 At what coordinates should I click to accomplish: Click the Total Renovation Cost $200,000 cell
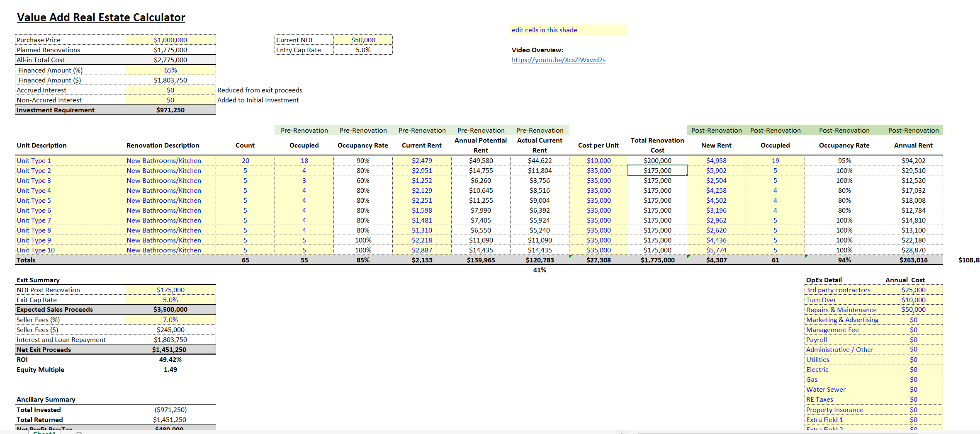coord(657,160)
